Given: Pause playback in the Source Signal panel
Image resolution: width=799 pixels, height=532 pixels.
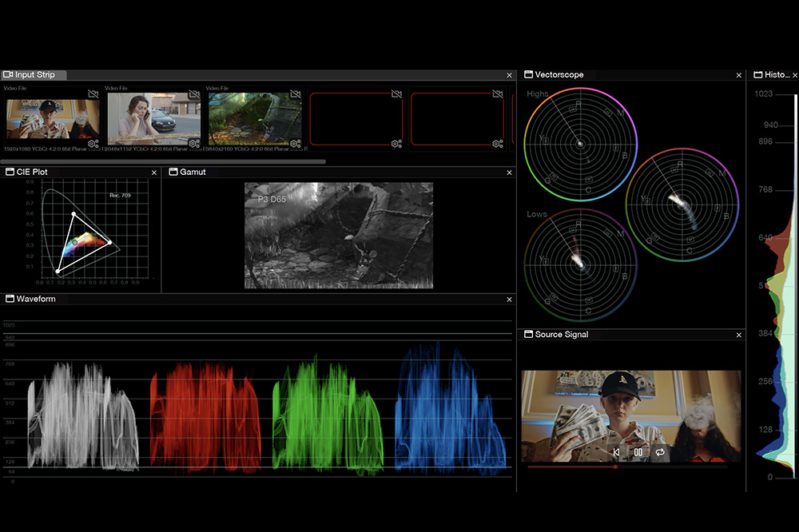Looking at the screenshot, I should (638, 452).
